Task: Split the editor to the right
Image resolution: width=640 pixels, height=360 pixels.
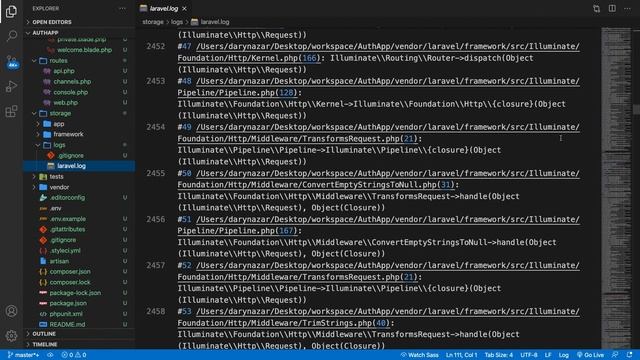Action: tap(612, 9)
